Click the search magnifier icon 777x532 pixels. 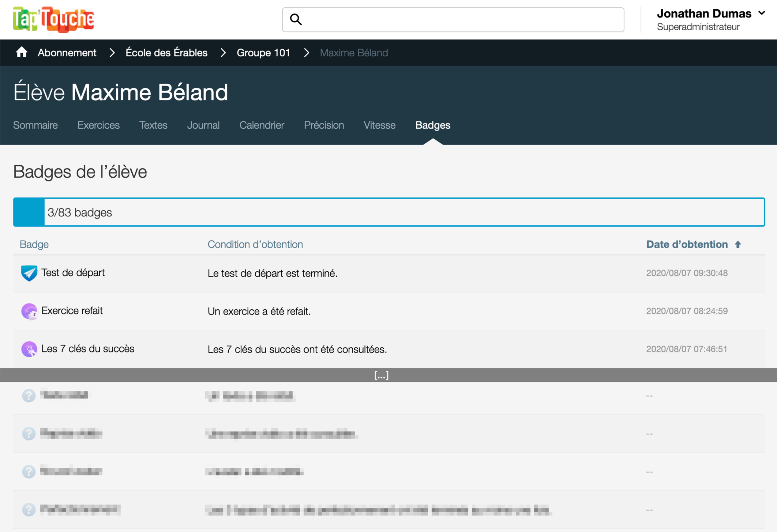point(296,19)
